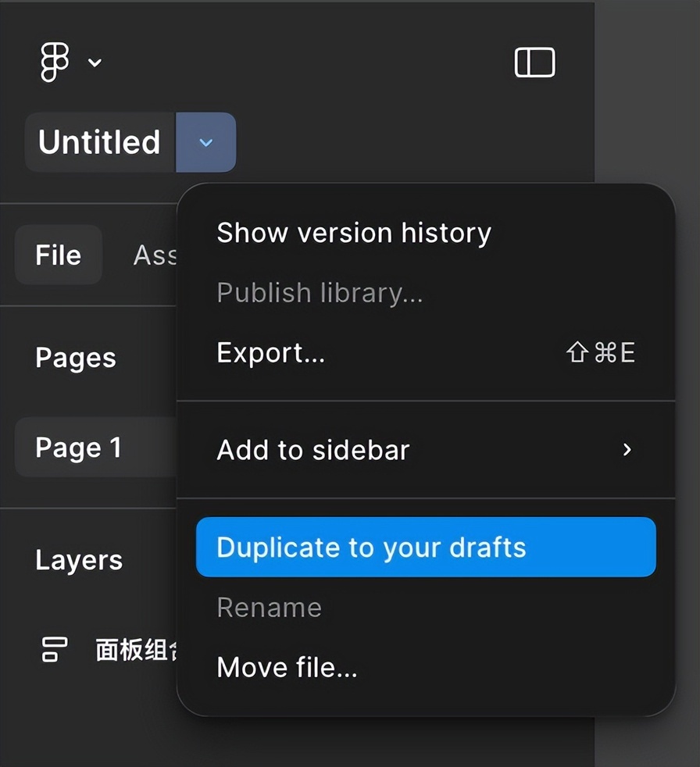Screen dimensions: 700x767
Task: Click the auto layout layer icon
Action: pos(54,650)
